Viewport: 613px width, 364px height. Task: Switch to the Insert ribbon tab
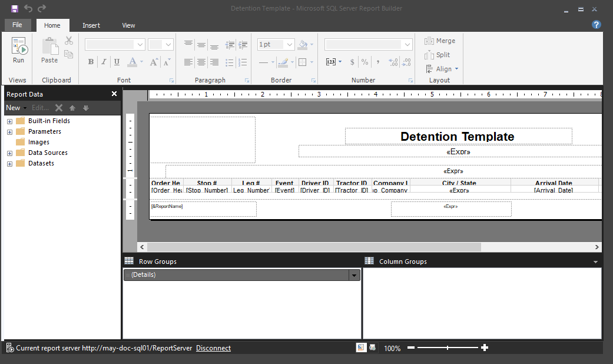(x=91, y=25)
